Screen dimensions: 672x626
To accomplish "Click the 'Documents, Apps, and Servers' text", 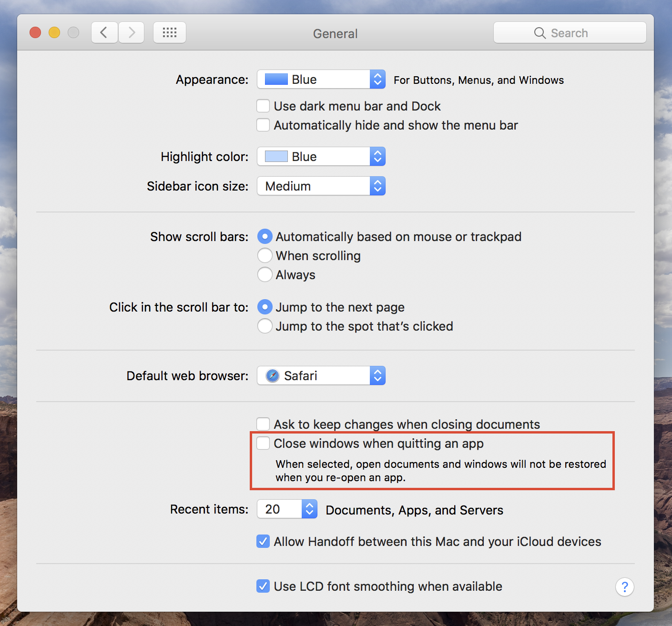I will click(415, 510).
